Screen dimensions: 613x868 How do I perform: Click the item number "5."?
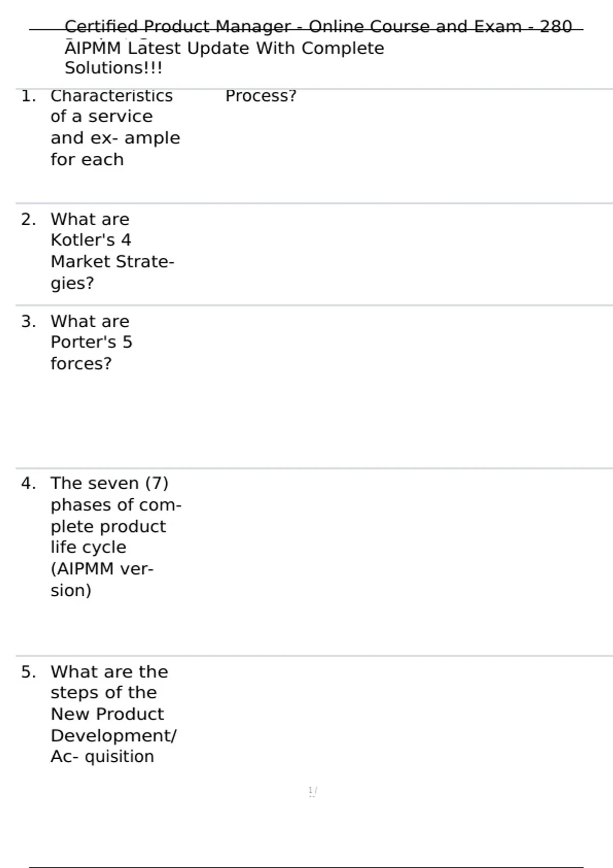29,672
